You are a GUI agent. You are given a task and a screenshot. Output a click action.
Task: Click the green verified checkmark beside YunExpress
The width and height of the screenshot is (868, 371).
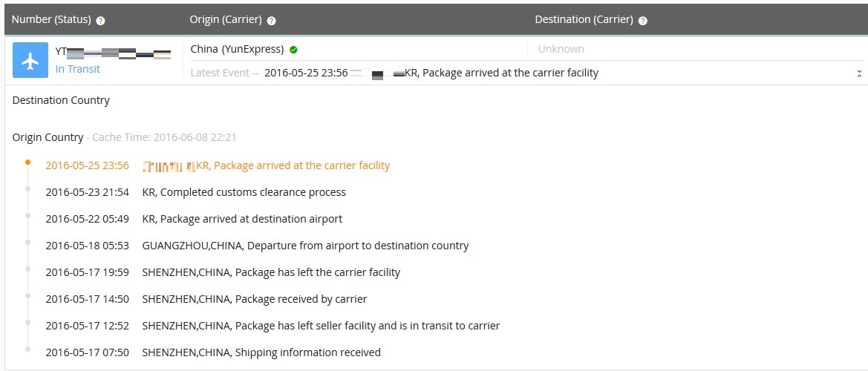tap(293, 50)
